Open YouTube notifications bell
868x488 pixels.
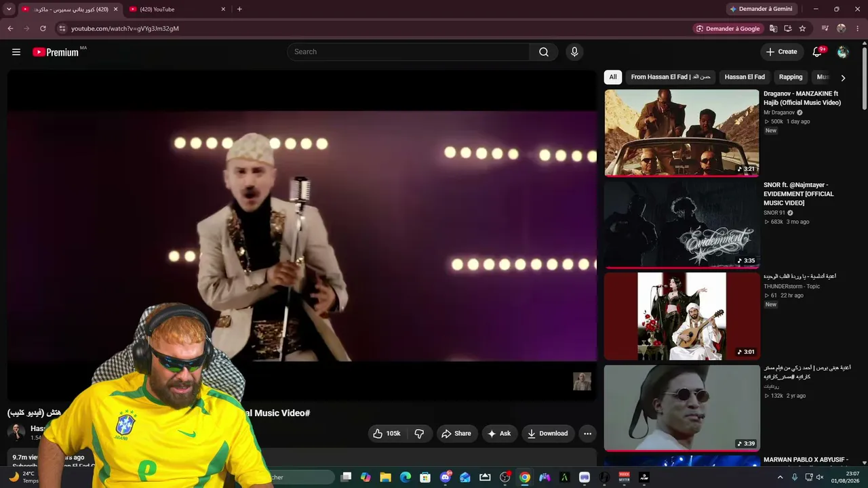coord(818,52)
